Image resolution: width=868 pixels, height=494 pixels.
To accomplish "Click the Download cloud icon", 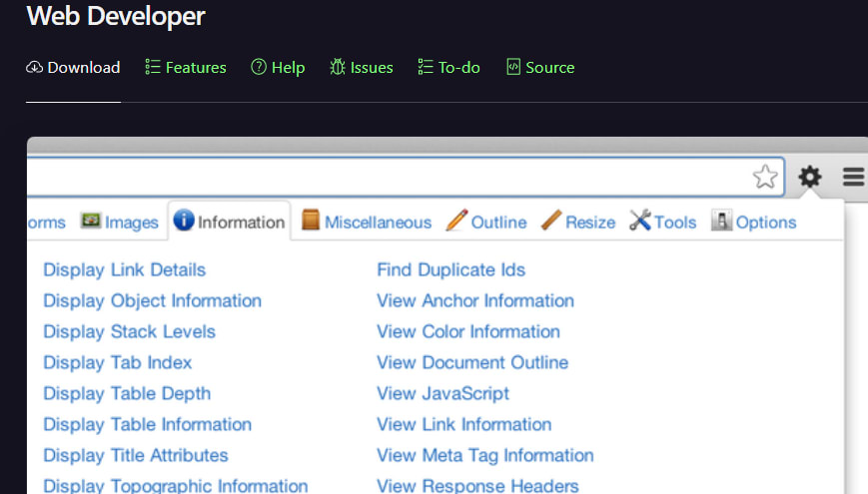I will [x=34, y=68].
